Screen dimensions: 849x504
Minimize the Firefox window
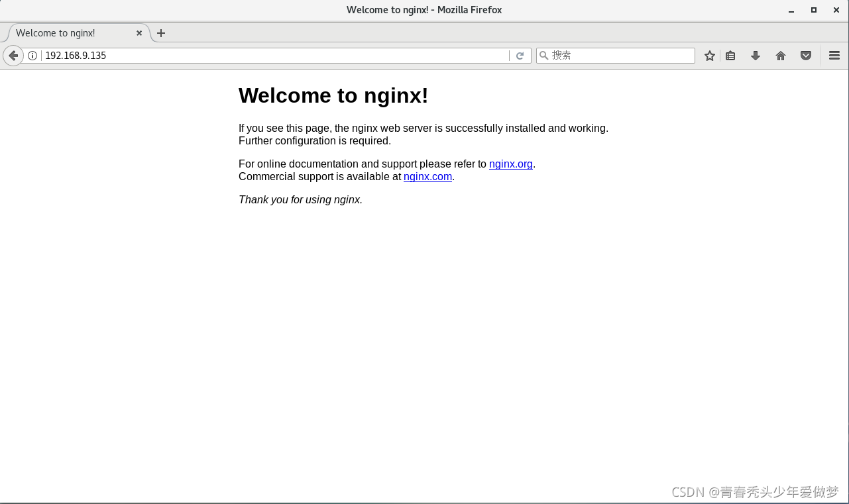791,10
